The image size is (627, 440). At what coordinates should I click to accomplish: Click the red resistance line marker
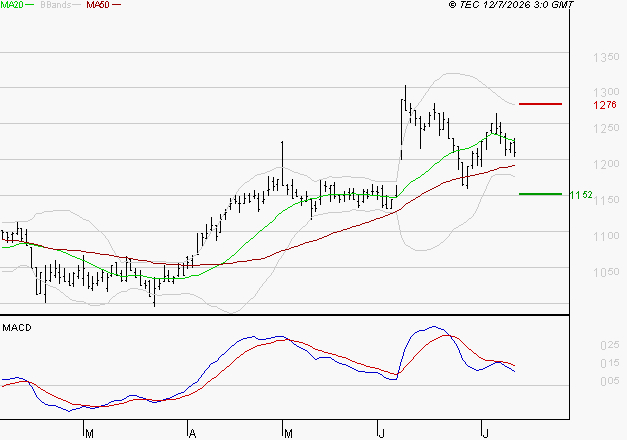[x=540, y=104]
